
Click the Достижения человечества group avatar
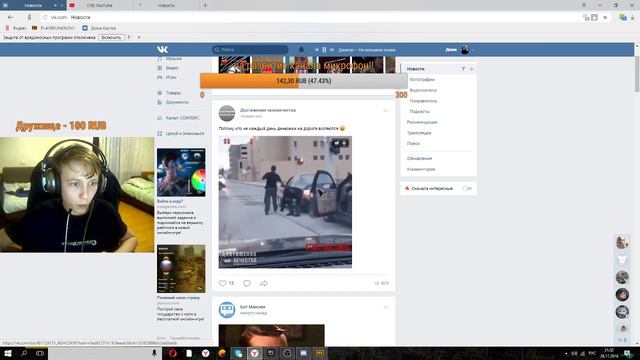point(227,113)
